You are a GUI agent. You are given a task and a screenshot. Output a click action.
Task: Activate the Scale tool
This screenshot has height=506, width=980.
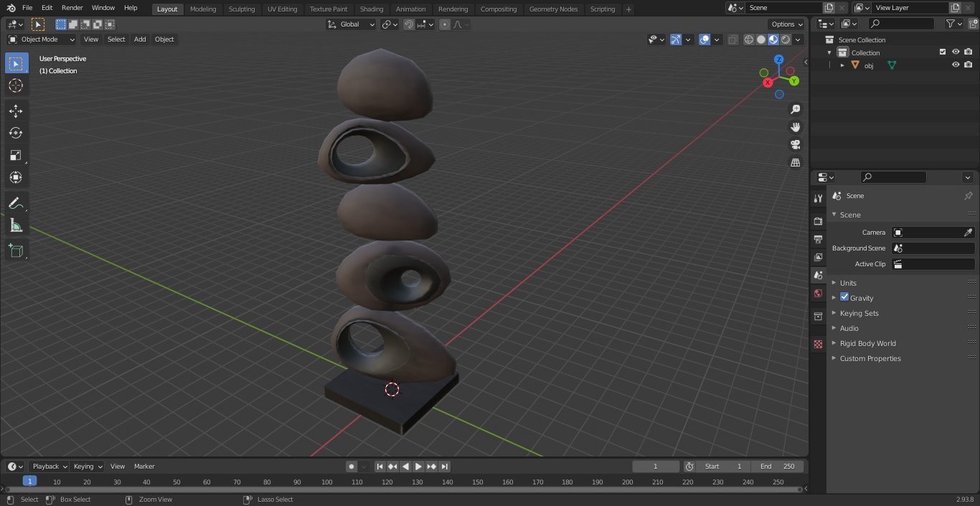click(16, 155)
